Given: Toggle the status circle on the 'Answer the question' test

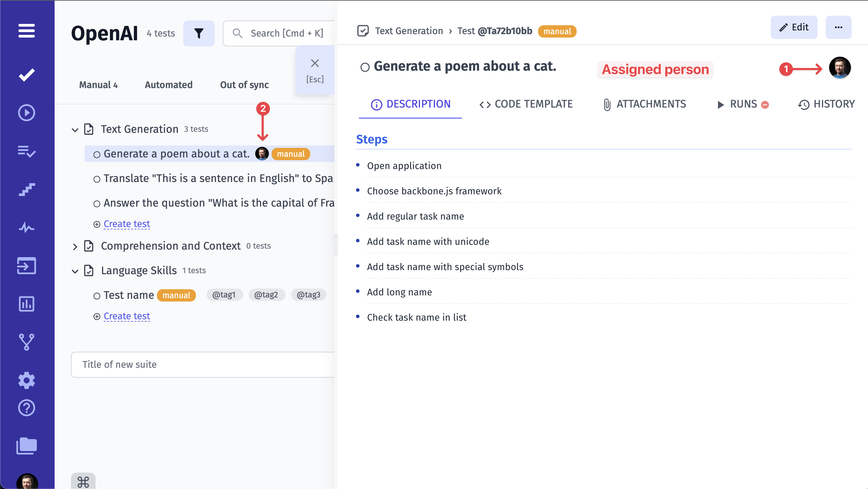Looking at the screenshot, I should tap(97, 204).
